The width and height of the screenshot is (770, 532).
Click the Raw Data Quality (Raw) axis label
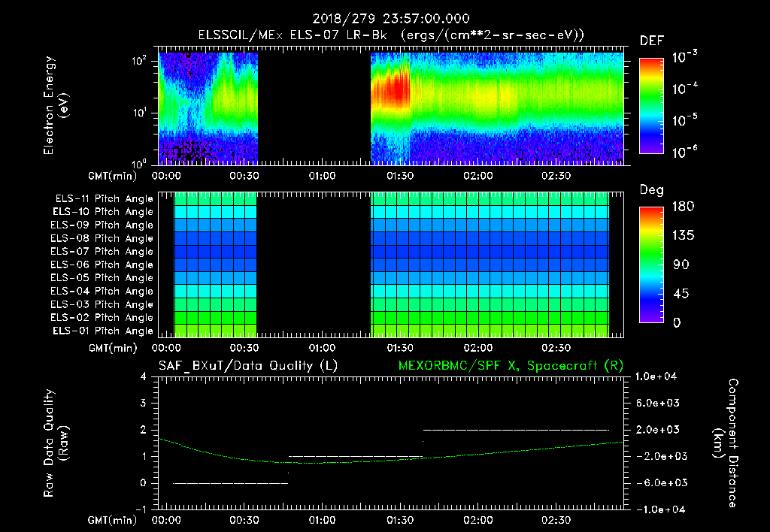tap(56, 443)
